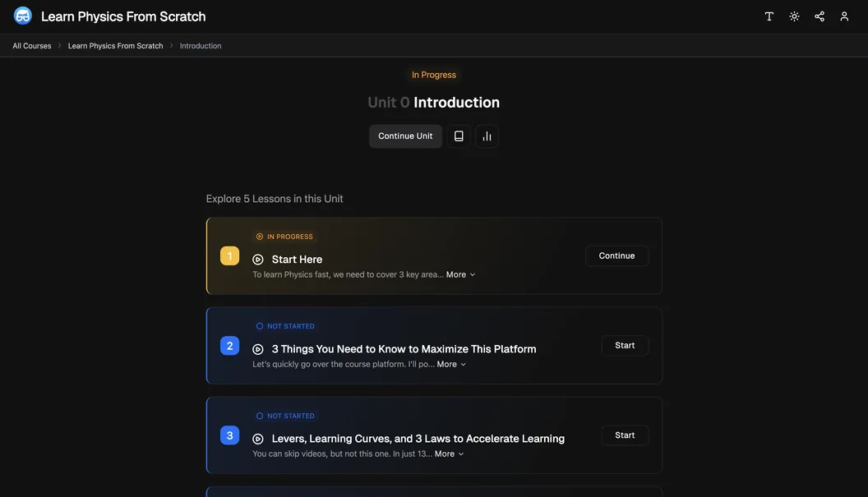Viewport: 868px width, 497px height.
Task: Open 3 Things You Need to Know title
Action: [404, 349]
